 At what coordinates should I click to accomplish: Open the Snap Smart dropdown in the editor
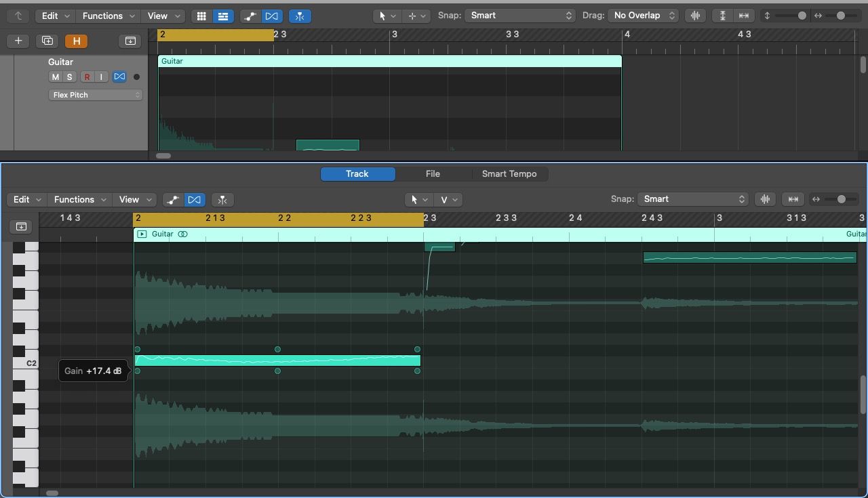693,199
